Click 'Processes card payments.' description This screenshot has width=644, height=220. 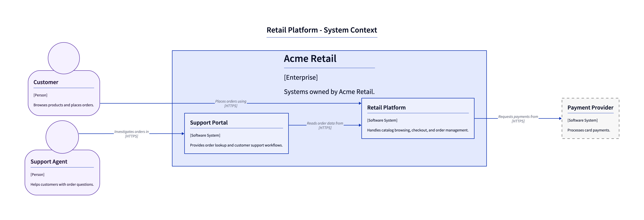coord(588,130)
